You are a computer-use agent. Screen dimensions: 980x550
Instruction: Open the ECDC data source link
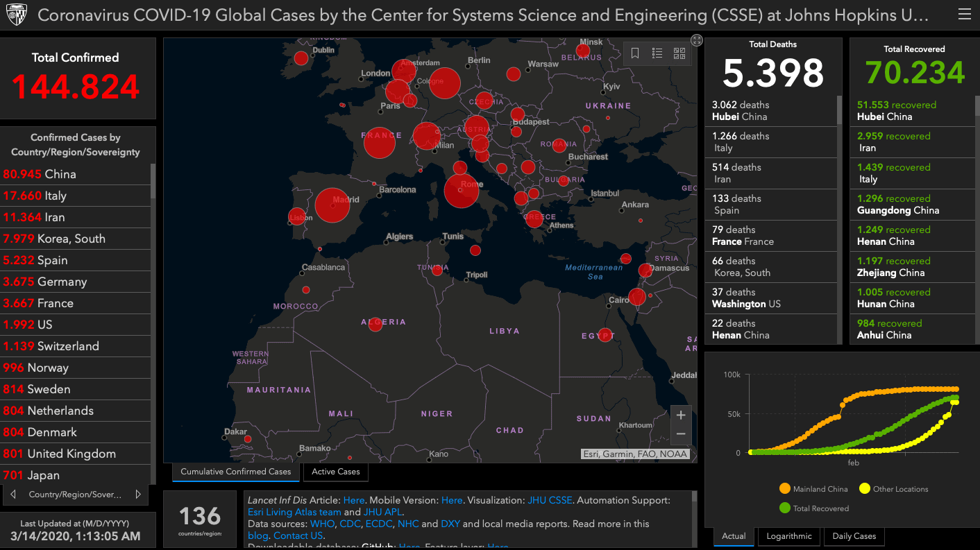click(379, 524)
